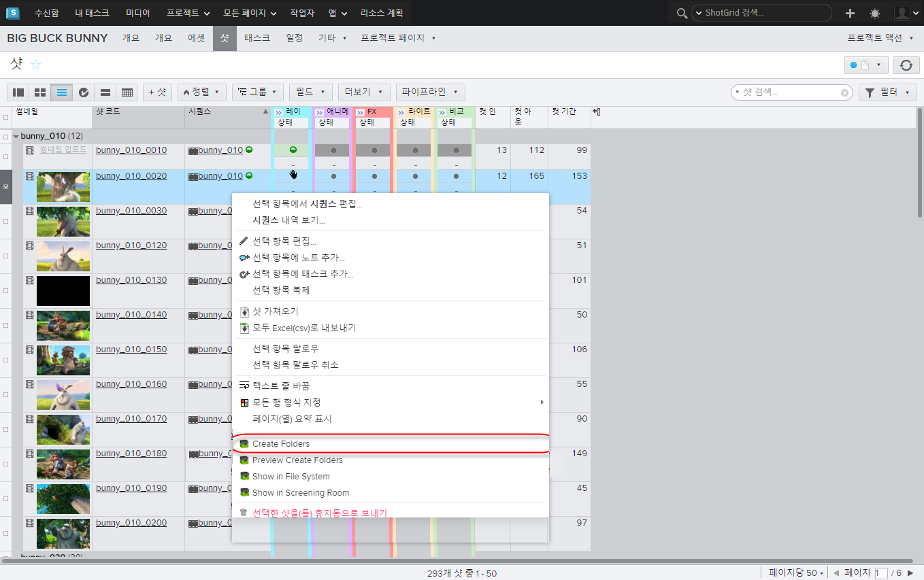Open the page status color selector button
This screenshot has width=924, height=580.
click(866, 65)
